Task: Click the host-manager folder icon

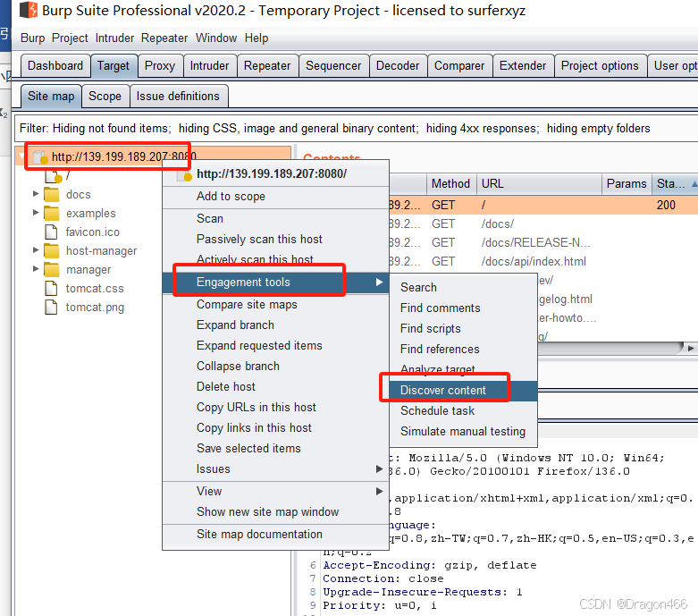Action: coord(52,250)
